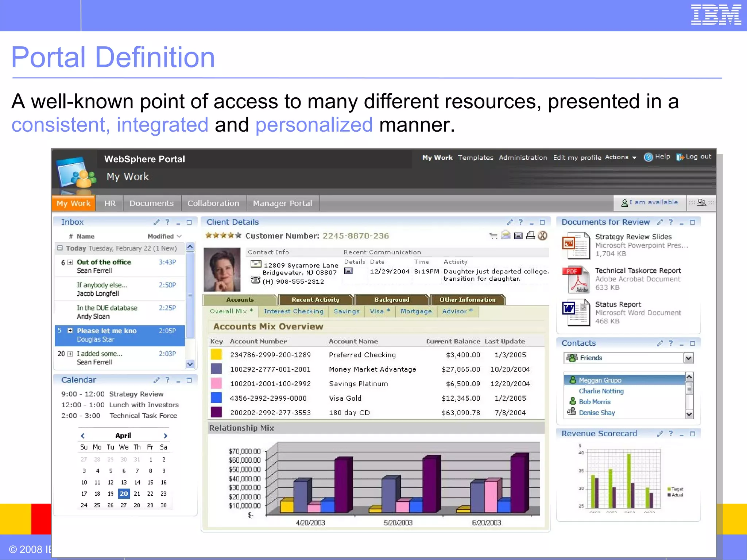Open the communication details note icon

(x=348, y=271)
